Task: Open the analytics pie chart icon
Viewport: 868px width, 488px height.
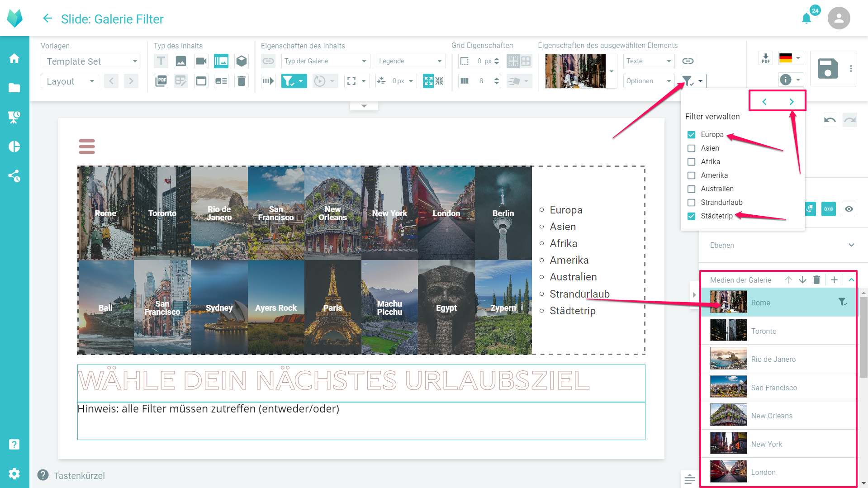Action: (x=14, y=147)
